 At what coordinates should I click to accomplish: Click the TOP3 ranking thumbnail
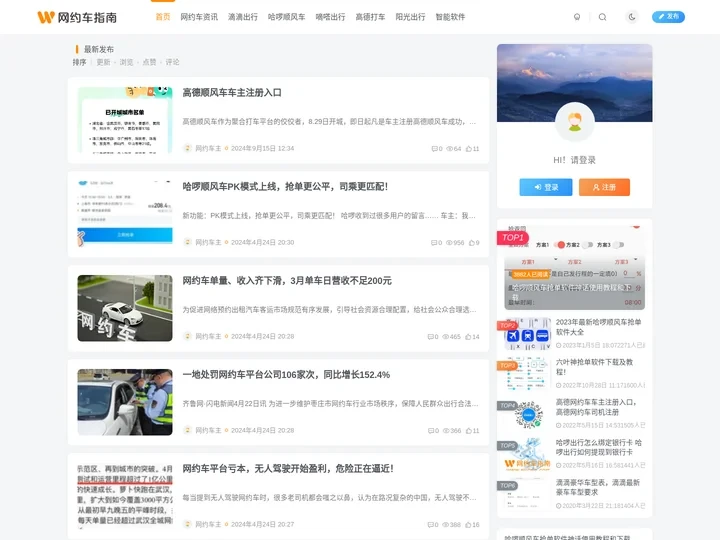tap(527, 374)
